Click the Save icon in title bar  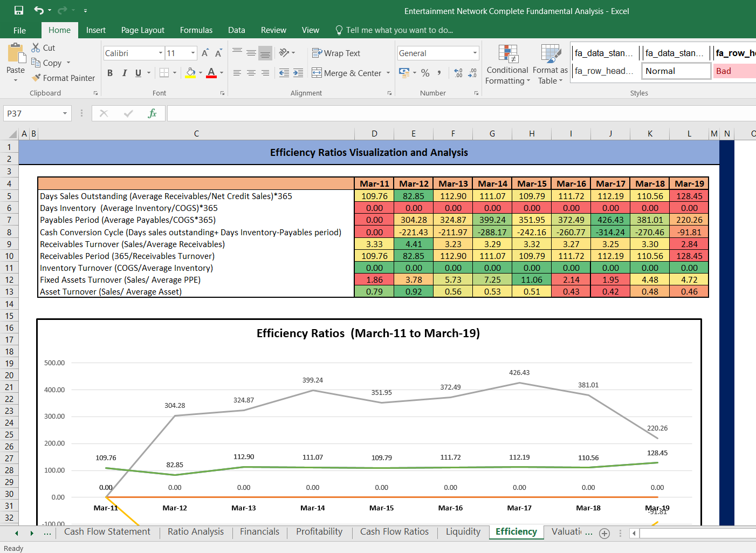pyautogui.click(x=19, y=10)
